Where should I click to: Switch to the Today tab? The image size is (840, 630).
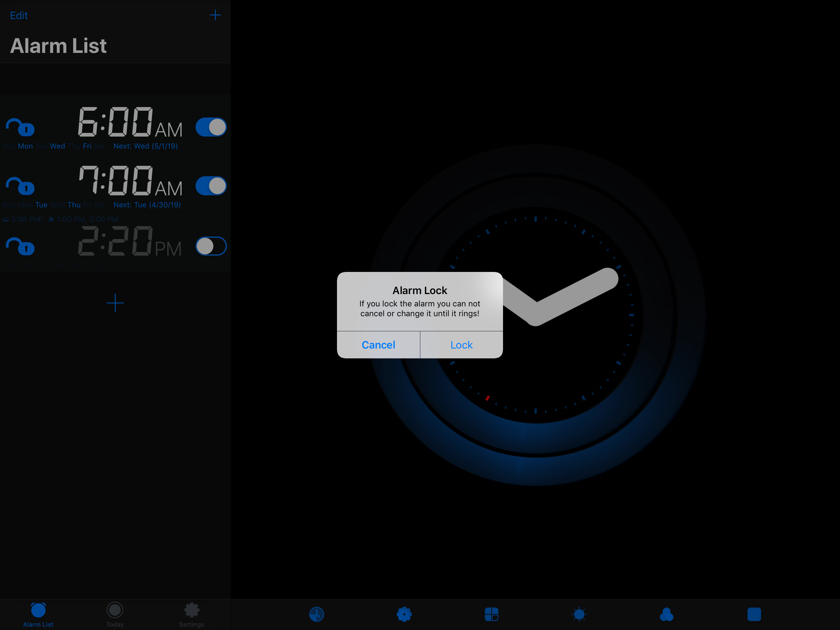coord(115,614)
